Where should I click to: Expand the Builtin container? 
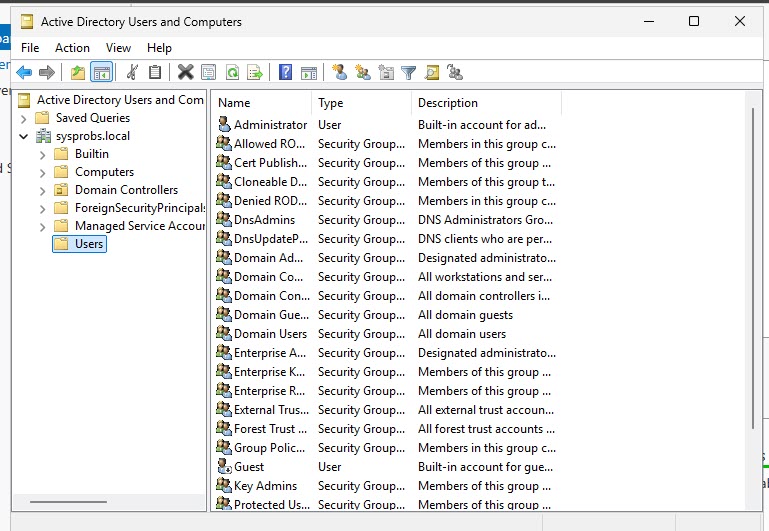[x=43, y=154]
